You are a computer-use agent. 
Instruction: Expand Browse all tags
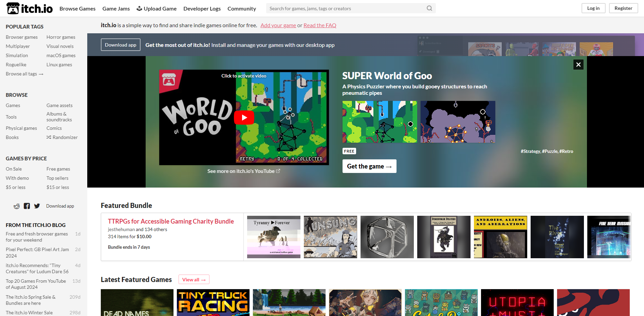pos(24,74)
